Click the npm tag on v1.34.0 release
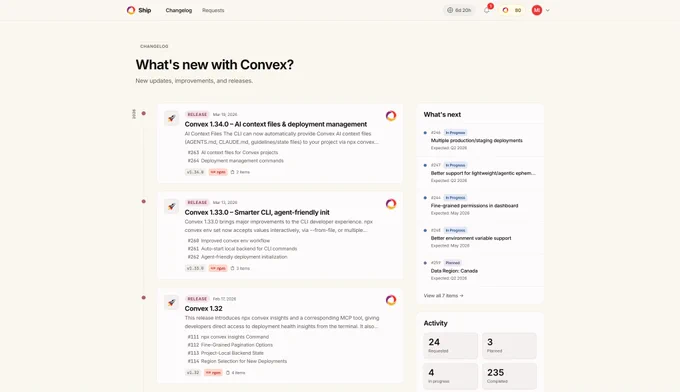Viewport: 680px width, 392px height. [x=218, y=172]
